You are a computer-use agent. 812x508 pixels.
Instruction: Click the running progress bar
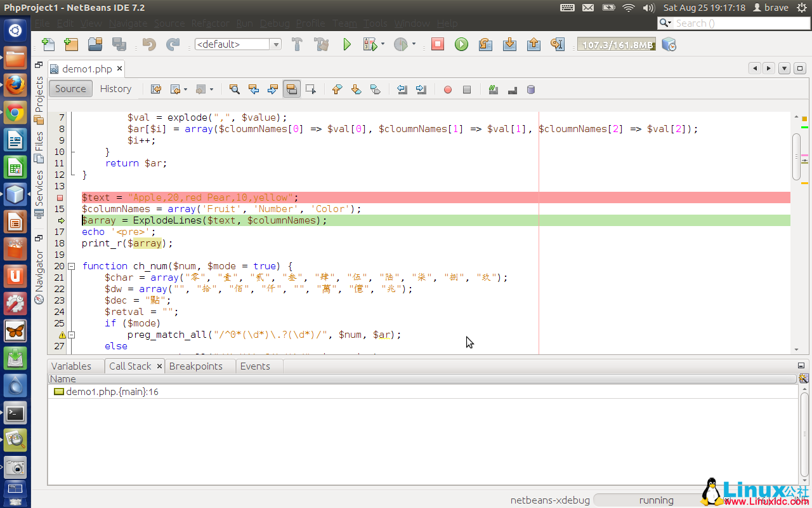click(x=656, y=500)
